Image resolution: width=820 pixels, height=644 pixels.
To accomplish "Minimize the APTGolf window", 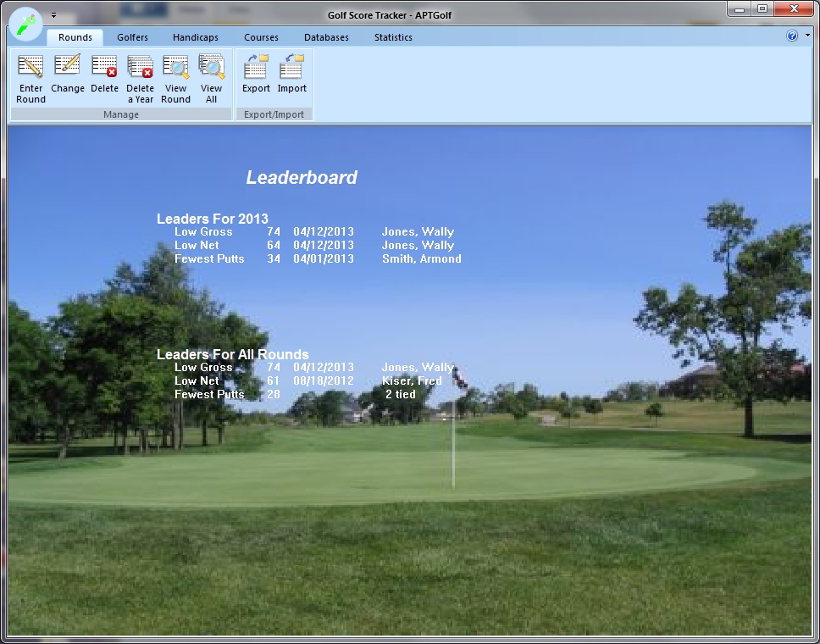I will [739, 9].
